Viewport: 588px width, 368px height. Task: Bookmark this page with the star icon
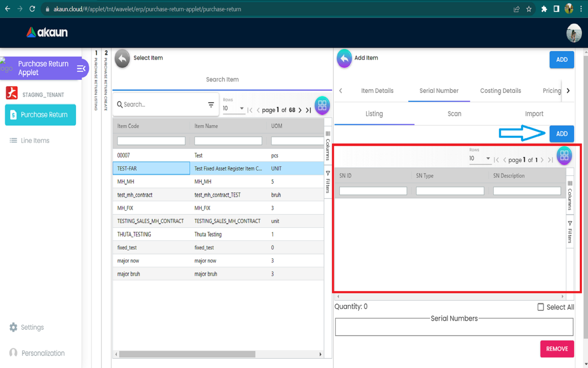(529, 9)
